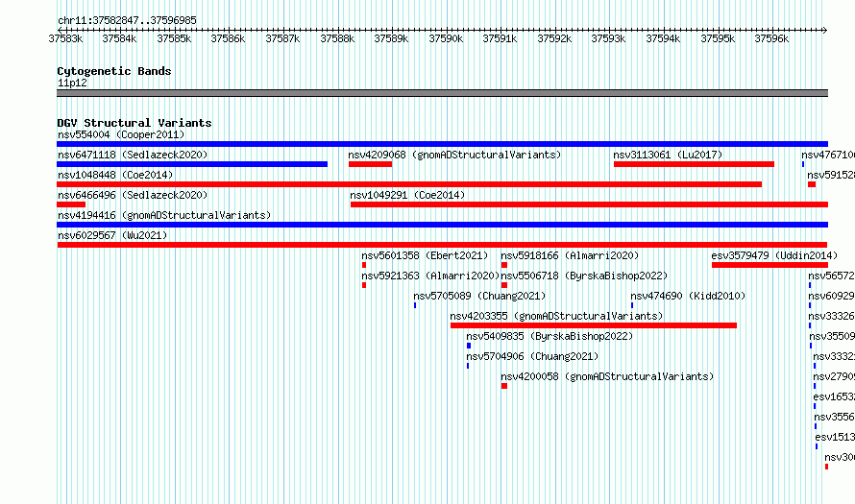Click the nsv5601358 (Ebert2021) label

click(425, 255)
